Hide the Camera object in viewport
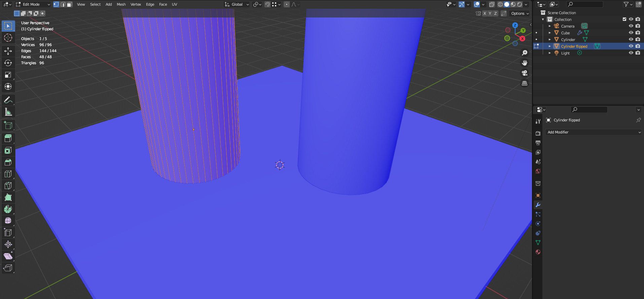 [631, 26]
